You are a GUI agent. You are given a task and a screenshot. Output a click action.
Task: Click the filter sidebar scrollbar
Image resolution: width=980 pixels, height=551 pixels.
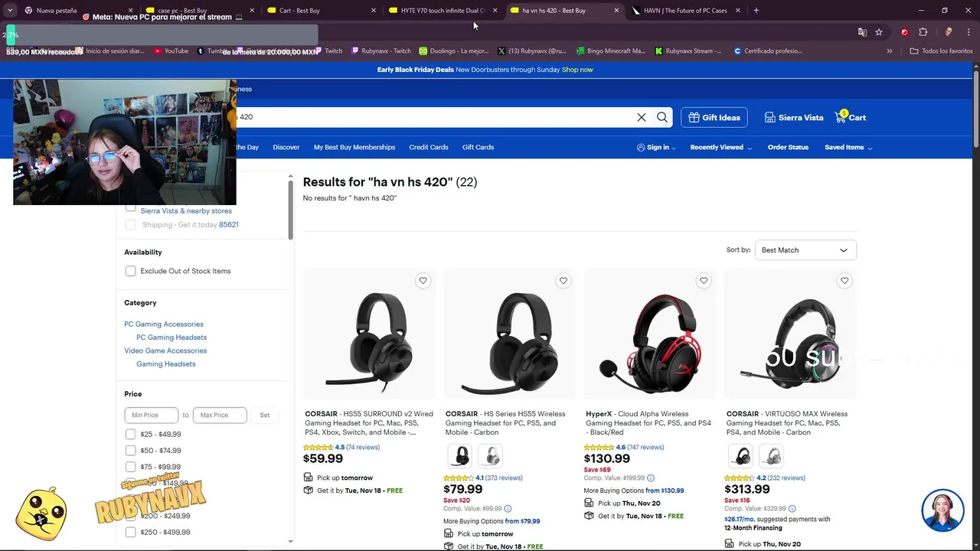[x=290, y=210]
